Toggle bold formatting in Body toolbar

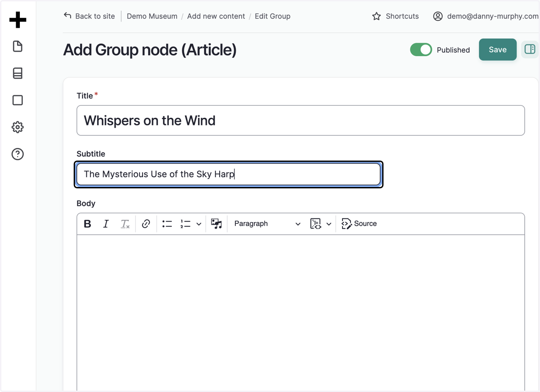(x=88, y=224)
